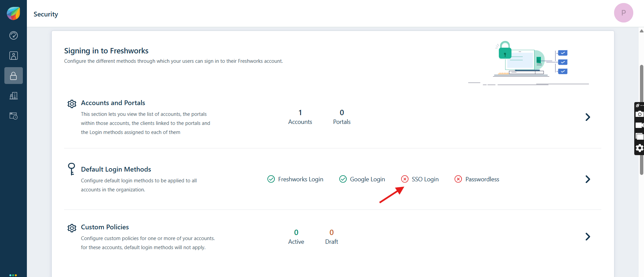
Task: Open the Freshworks logo home
Action: [x=13, y=13]
